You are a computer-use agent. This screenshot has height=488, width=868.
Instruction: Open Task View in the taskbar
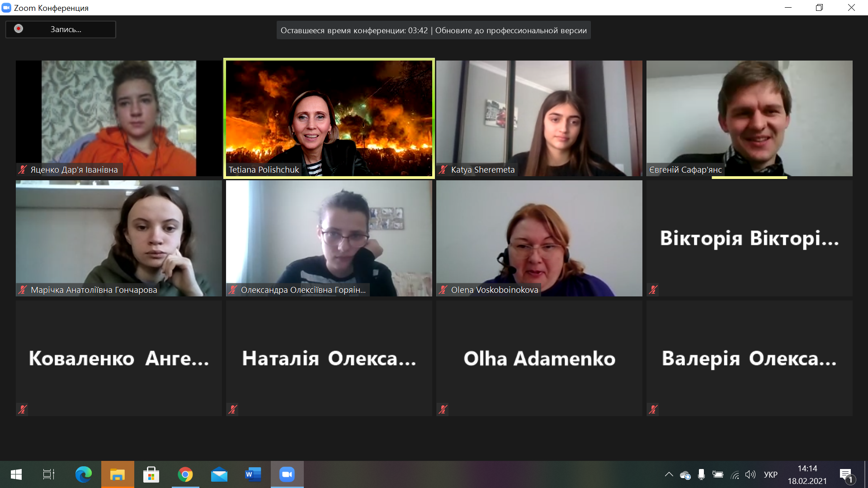[x=48, y=474]
